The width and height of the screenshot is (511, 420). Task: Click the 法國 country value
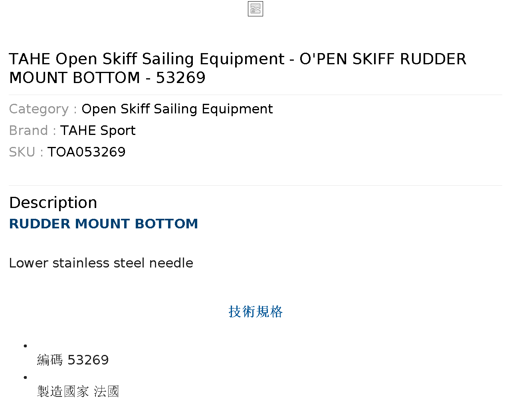[107, 392]
